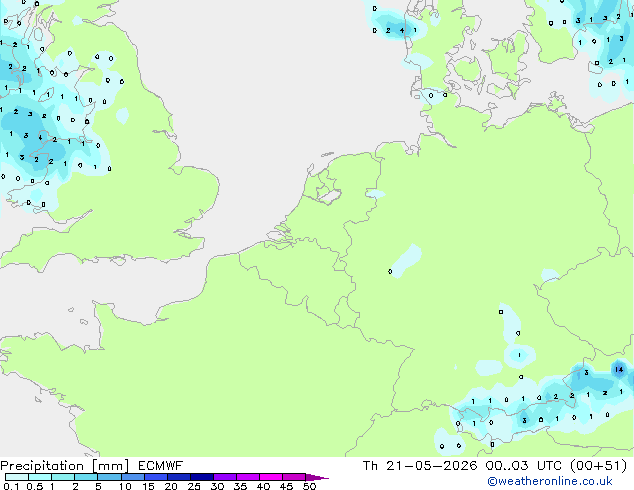Click the '50' legend scale label
Image resolution: width=634 pixels, height=490 pixels.
[x=309, y=486]
